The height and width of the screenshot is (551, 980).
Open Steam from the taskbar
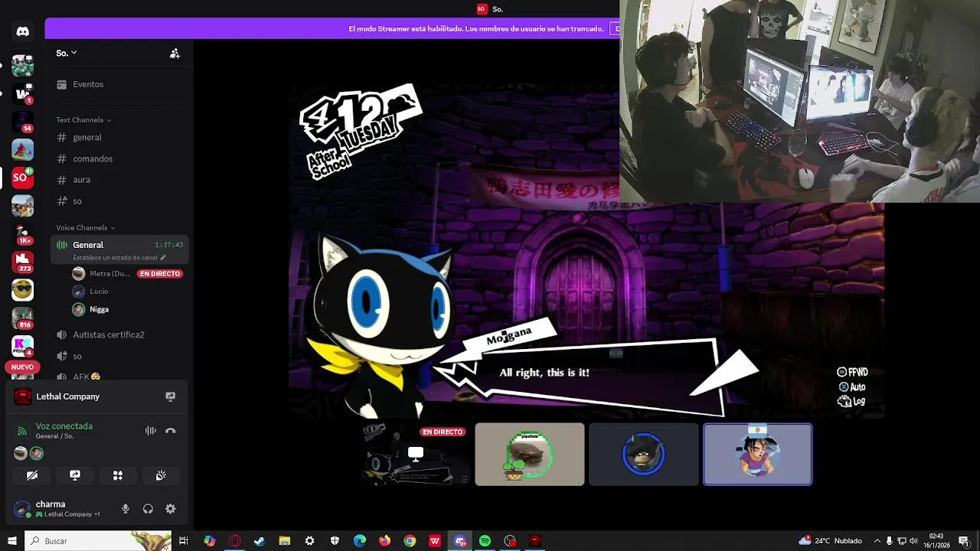tap(260, 541)
